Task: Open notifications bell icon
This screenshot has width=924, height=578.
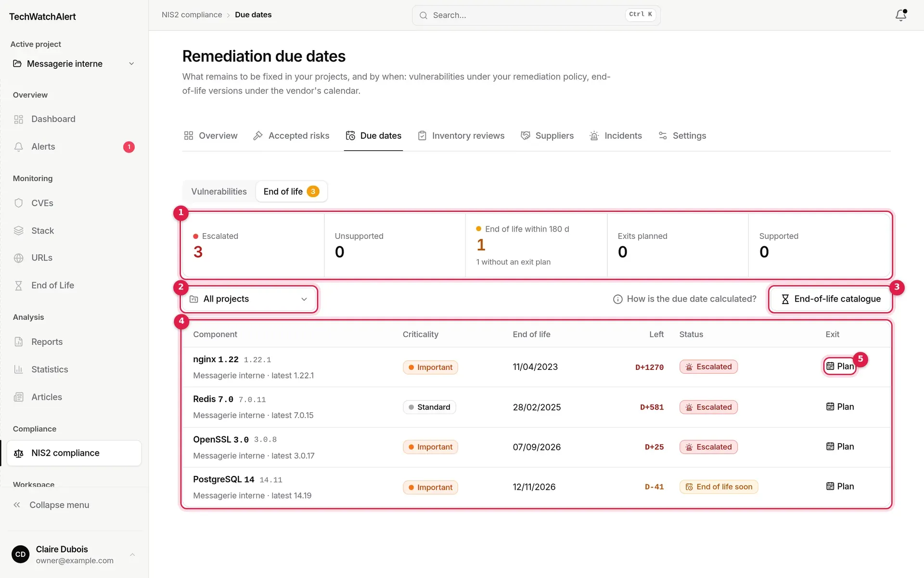Action: point(901,15)
